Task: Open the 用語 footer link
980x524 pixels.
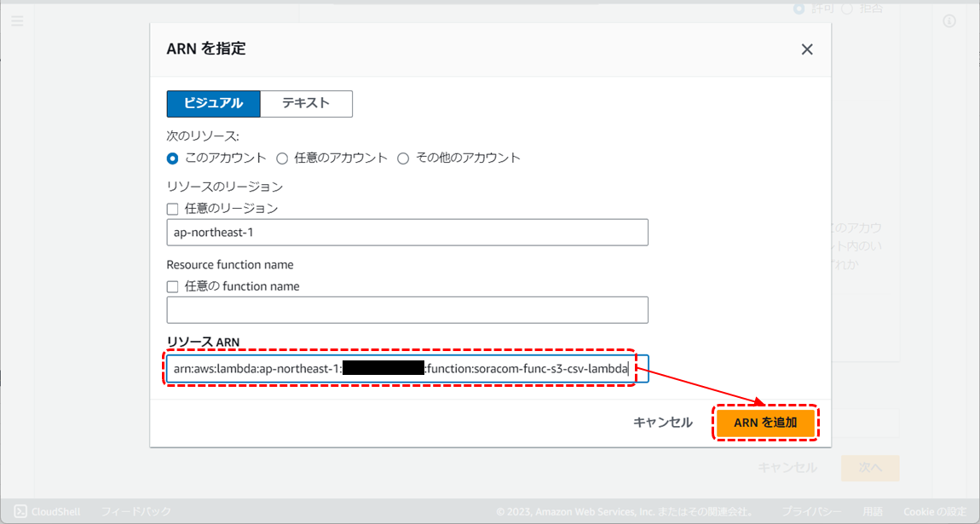Action: tap(873, 511)
